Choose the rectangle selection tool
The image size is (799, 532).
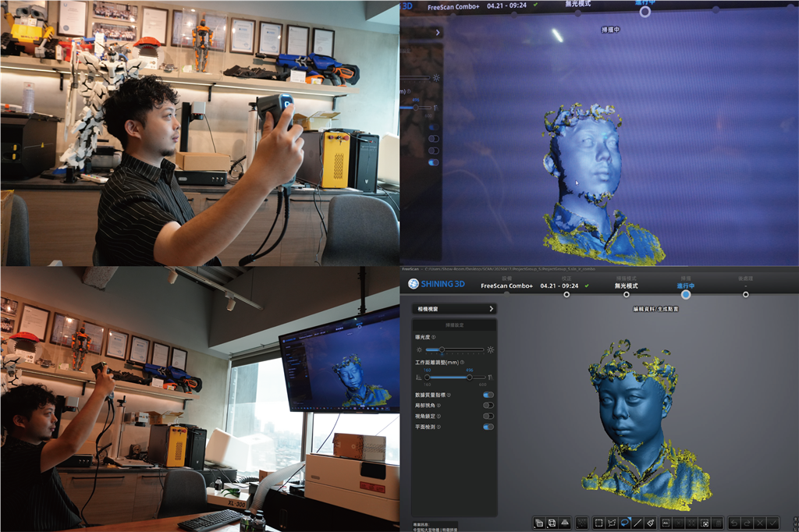(x=598, y=523)
